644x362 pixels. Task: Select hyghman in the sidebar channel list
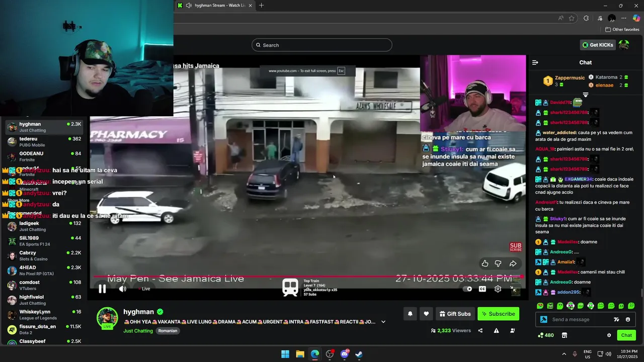(x=45, y=127)
